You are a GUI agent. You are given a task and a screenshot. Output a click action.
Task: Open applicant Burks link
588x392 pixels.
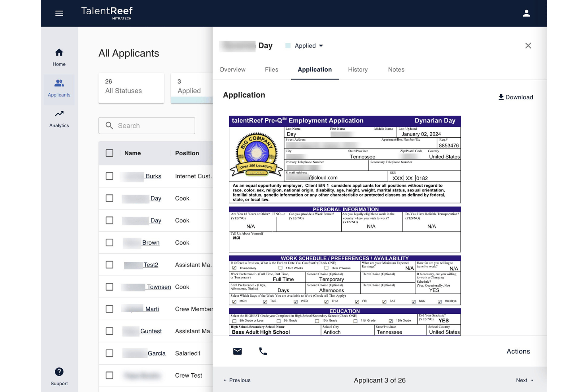(153, 176)
